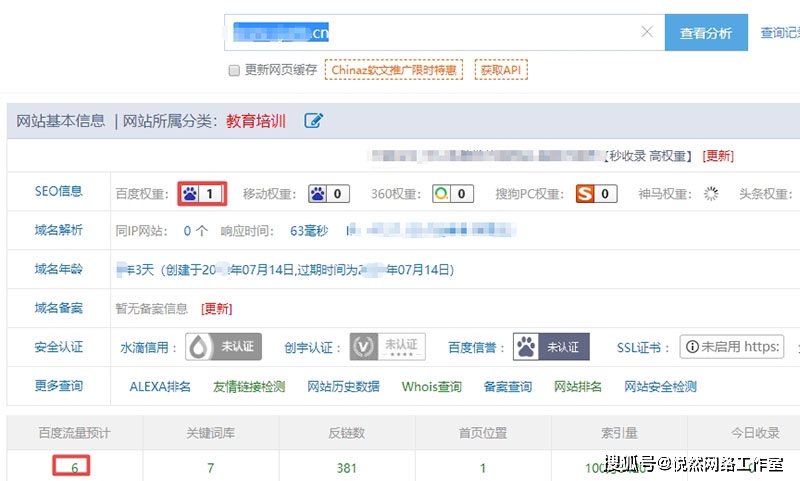
Task: Enable the 更新网页缓存 checkbox
Action: 234,71
